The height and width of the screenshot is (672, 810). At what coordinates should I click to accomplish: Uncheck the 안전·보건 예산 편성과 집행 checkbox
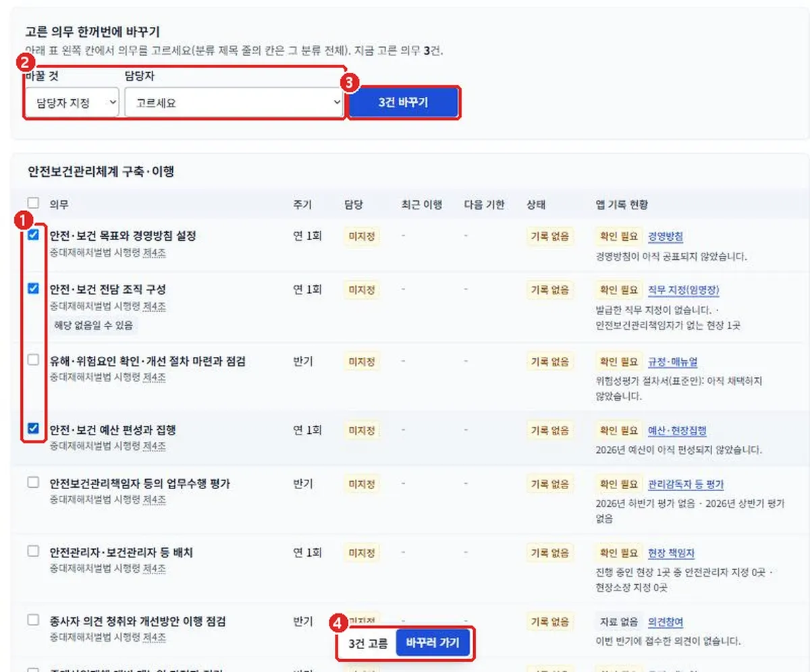pos(33,428)
